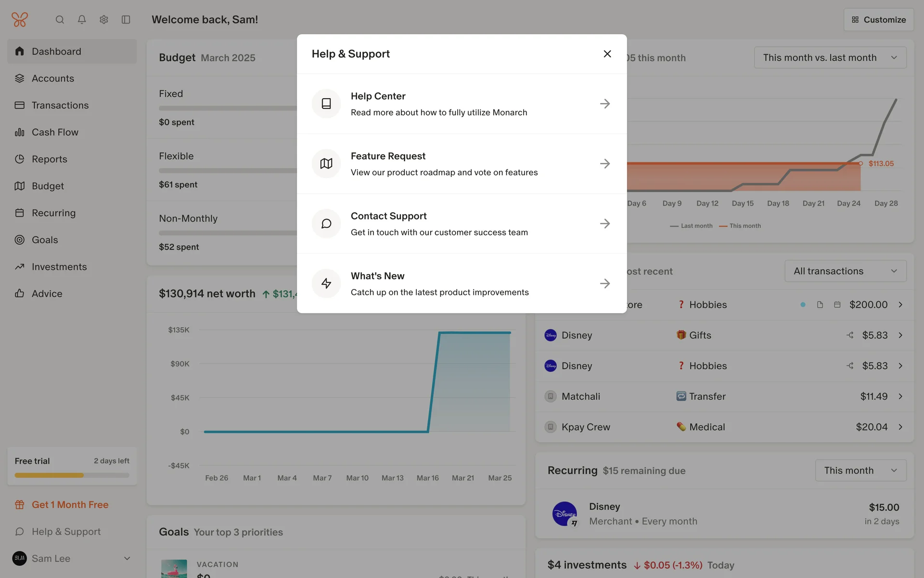Open notifications bell icon
The height and width of the screenshot is (578, 924).
coord(82,20)
